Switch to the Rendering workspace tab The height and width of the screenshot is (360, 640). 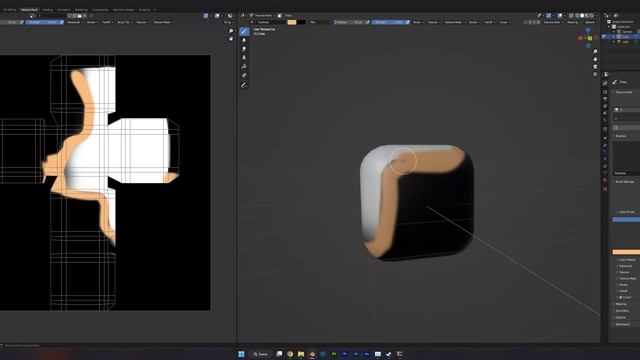81,9
